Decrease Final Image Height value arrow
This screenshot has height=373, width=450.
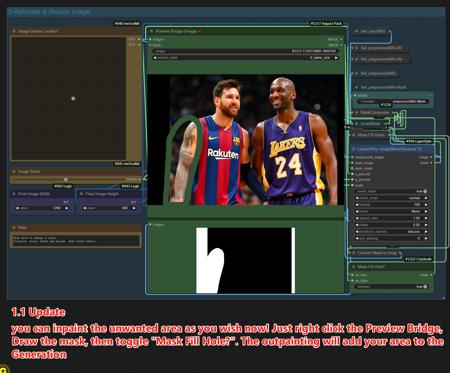pyautogui.click(x=85, y=208)
